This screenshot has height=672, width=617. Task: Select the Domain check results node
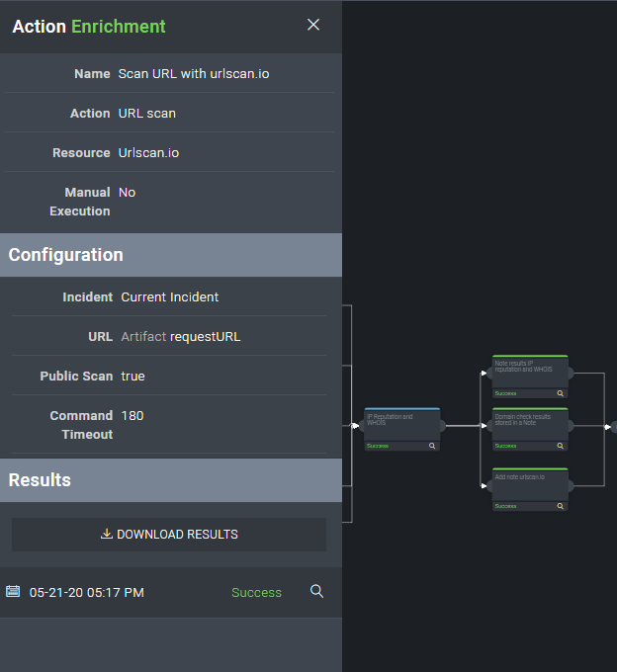[529, 425]
